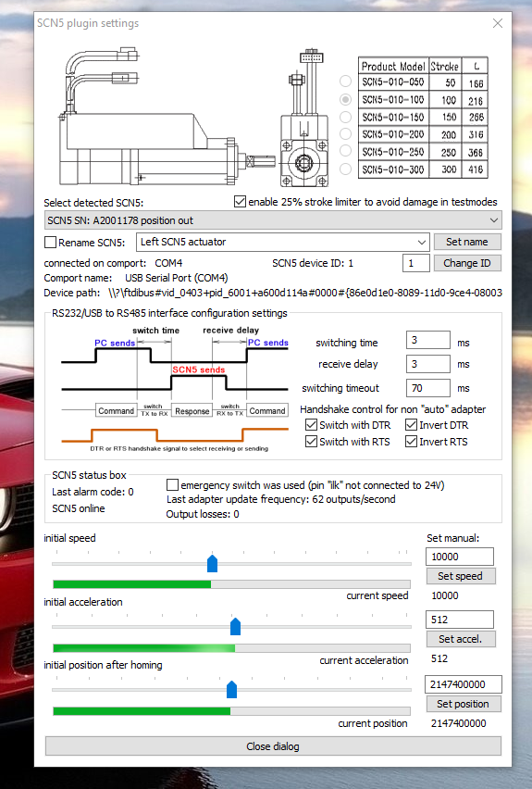This screenshot has height=789, width=532.
Task: Click the actuator side-view drawing
Action: click(166, 117)
